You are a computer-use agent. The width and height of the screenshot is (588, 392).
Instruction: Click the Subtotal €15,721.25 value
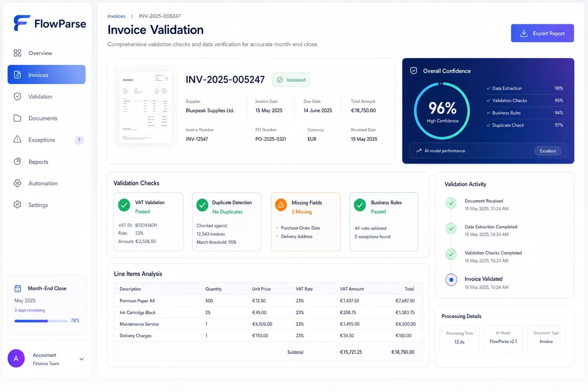(x=351, y=352)
